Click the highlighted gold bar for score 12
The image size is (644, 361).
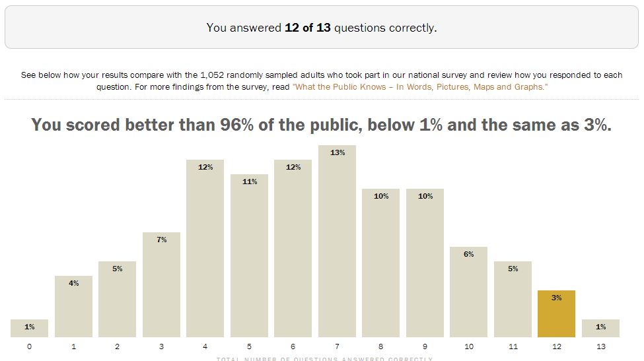[556, 314]
